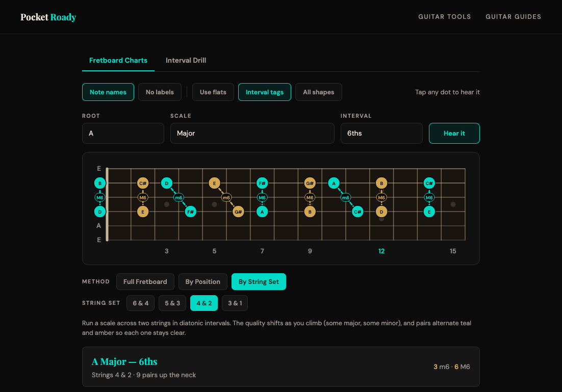This screenshot has height=392, width=562.
Task: Tap the teal C# dot at fret 14
Action: pyautogui.click(x=429, y=183)
